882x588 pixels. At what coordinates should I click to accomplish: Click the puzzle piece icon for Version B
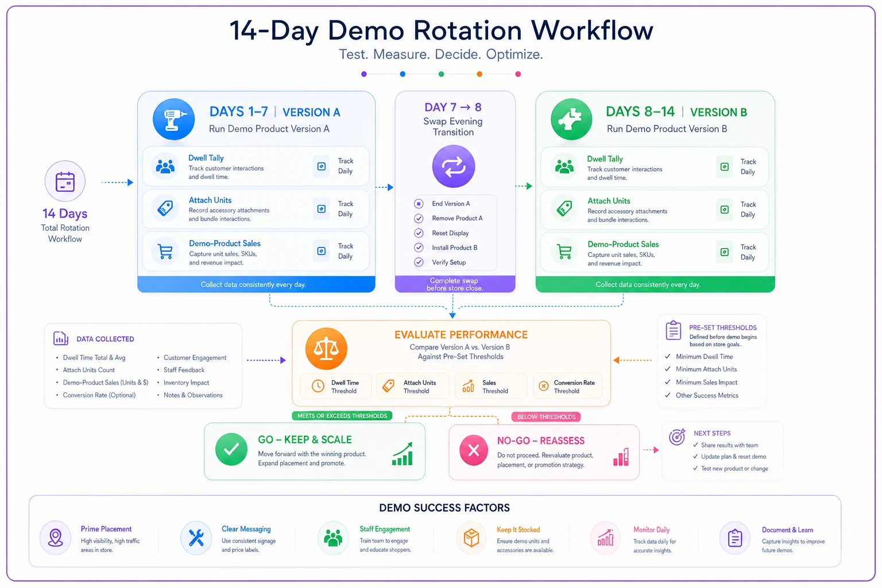(x=571, y=119)
